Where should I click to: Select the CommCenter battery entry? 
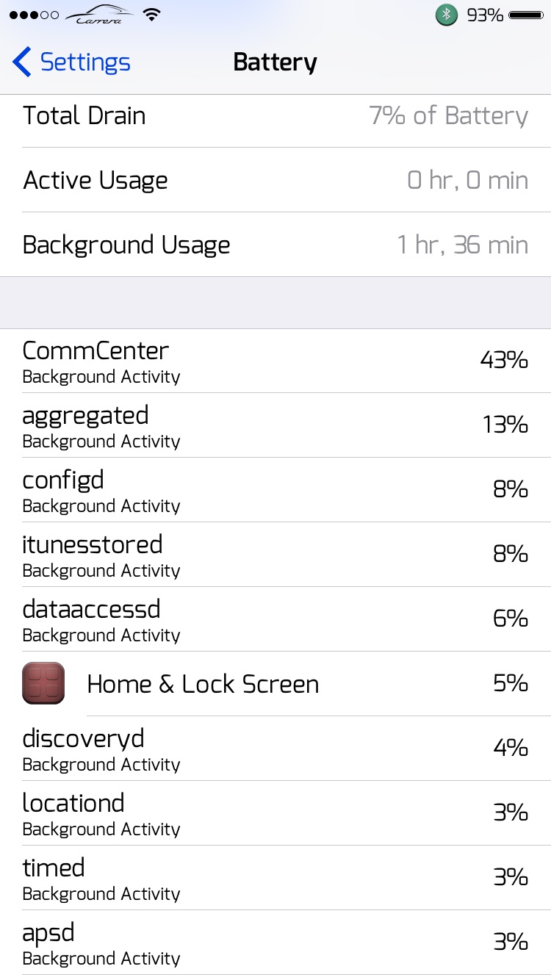coord(275,361)
